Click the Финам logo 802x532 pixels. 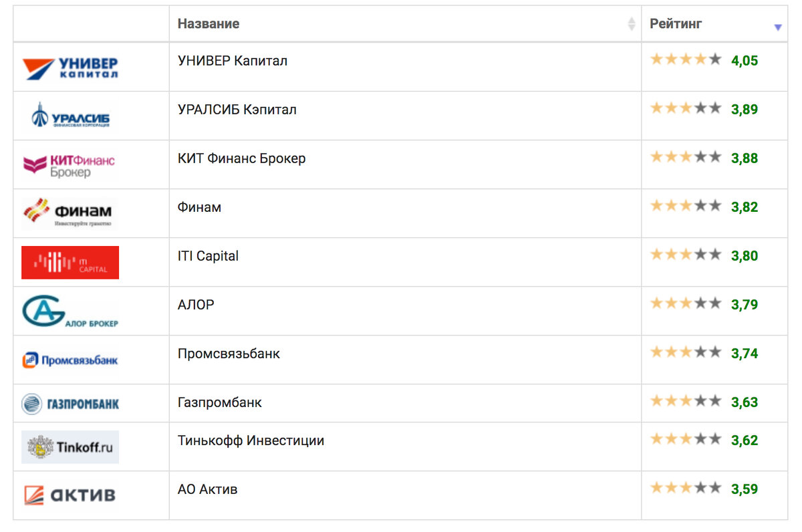69,213
